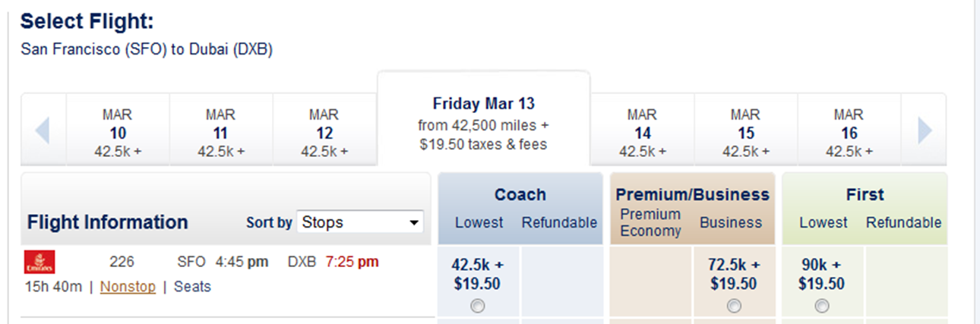Select Business 72.5k fare radio button

tap(733, 306)
